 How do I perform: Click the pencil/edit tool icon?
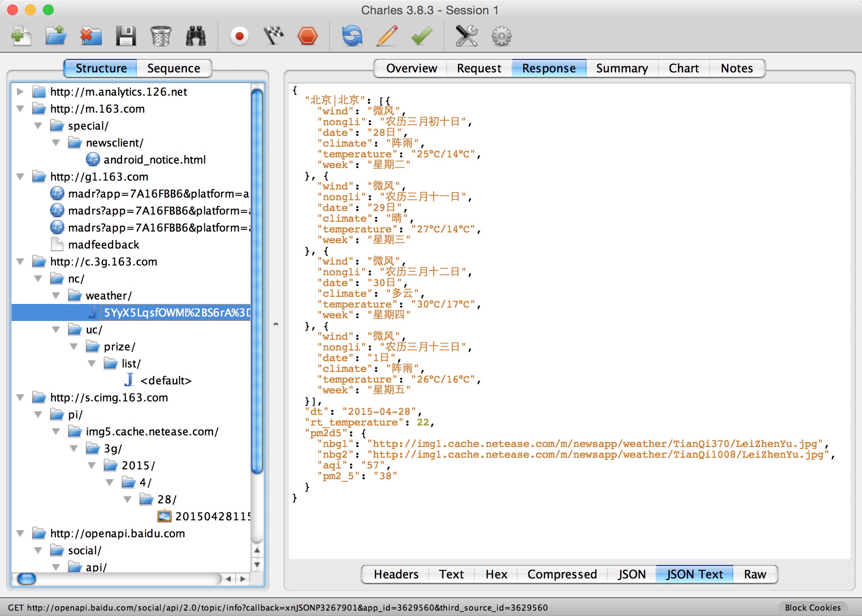tap(385, 36)
